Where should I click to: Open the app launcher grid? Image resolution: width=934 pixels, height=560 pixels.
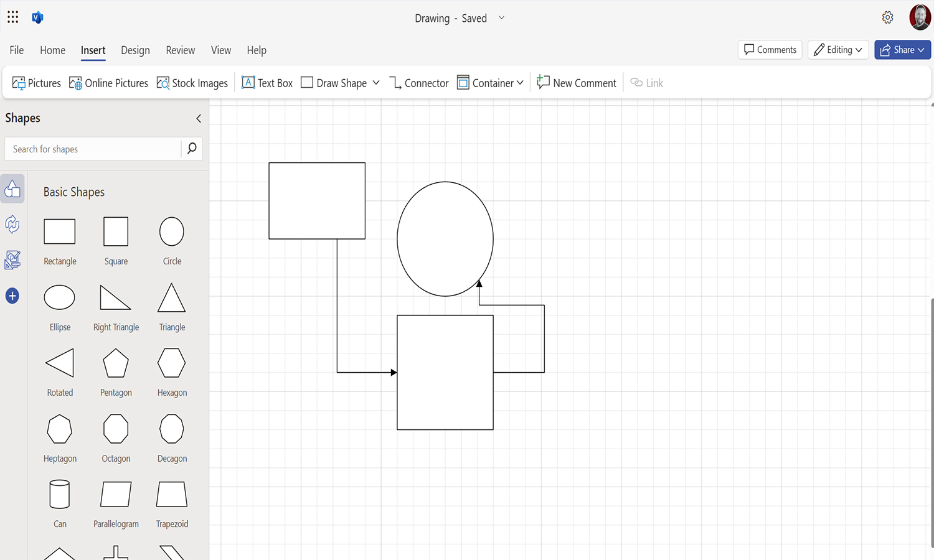click(x=12, y=17)
